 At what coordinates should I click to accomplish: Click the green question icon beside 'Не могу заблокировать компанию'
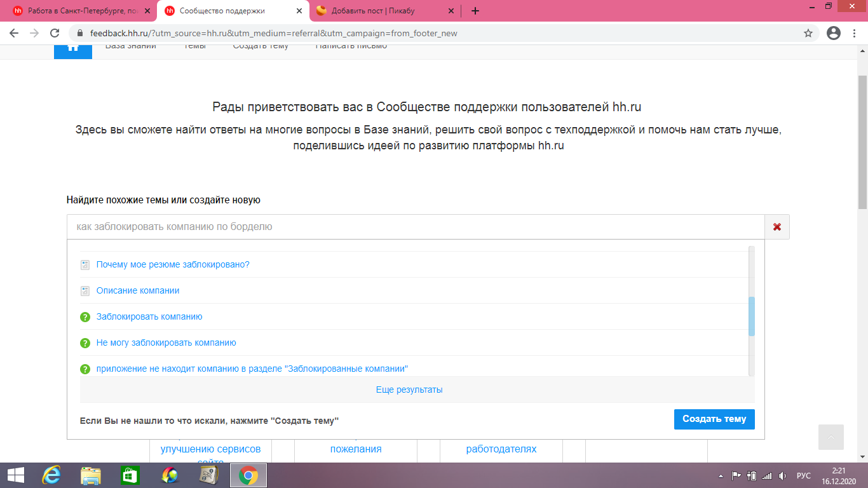click(85, 342)
